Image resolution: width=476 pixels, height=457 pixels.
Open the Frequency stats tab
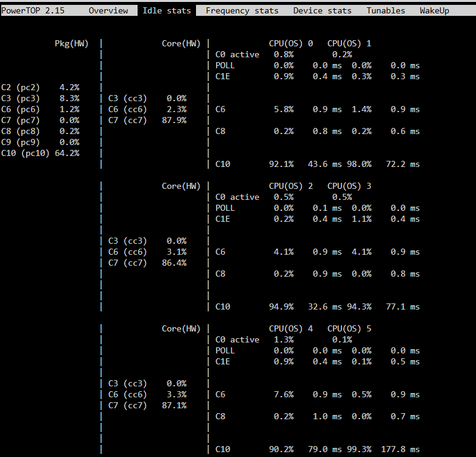coord(242,10)
